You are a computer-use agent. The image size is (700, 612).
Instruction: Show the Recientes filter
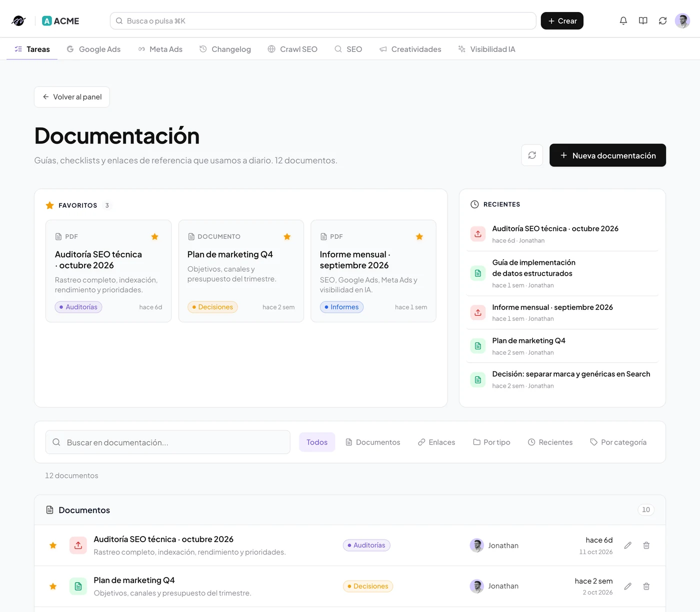click(x=550, y=442)
